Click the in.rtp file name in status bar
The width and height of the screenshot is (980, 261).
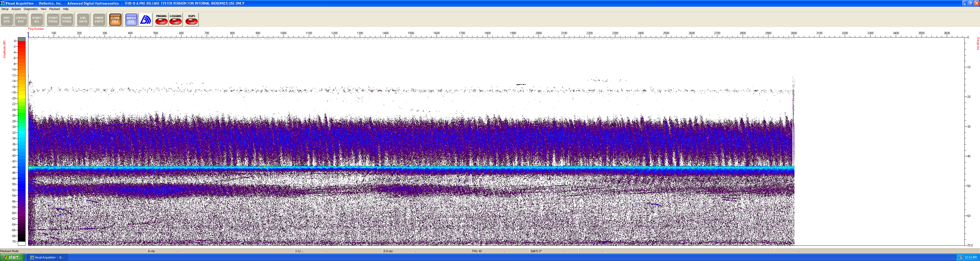[151, 251]
